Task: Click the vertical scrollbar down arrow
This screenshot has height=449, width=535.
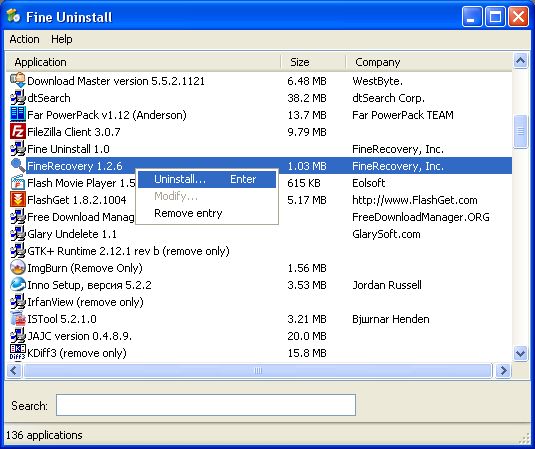Action: point(520,353)
